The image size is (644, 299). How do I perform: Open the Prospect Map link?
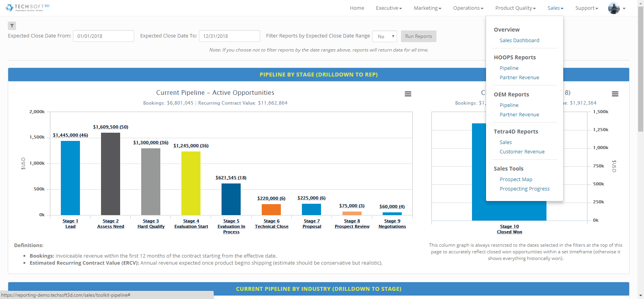(516, 179)
